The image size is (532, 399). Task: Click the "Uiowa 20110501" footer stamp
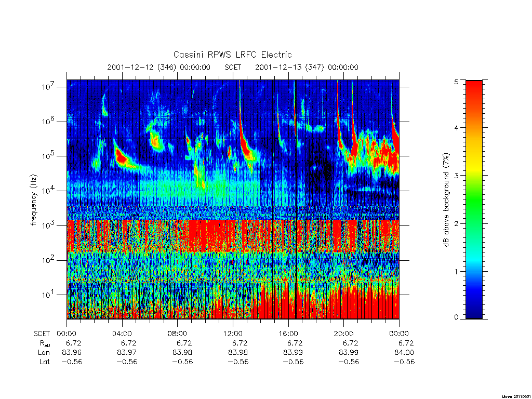point(516,396)
